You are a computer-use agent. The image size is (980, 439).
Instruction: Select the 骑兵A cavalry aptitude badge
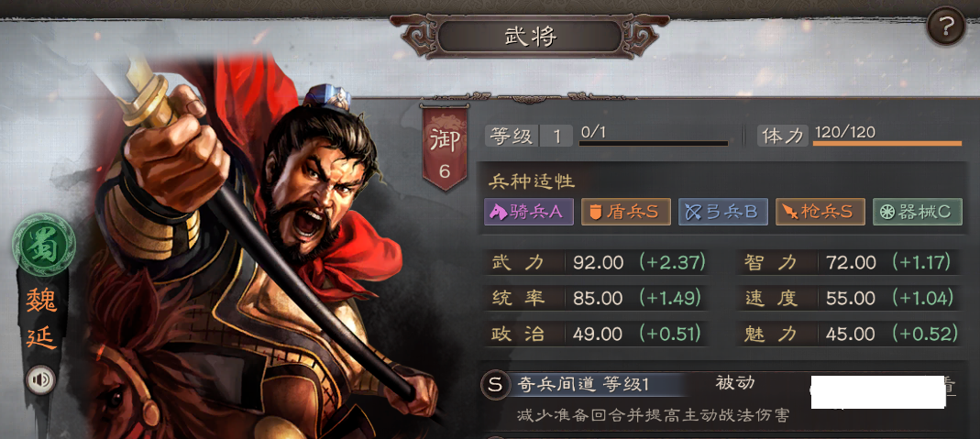(x=529, y=213)
